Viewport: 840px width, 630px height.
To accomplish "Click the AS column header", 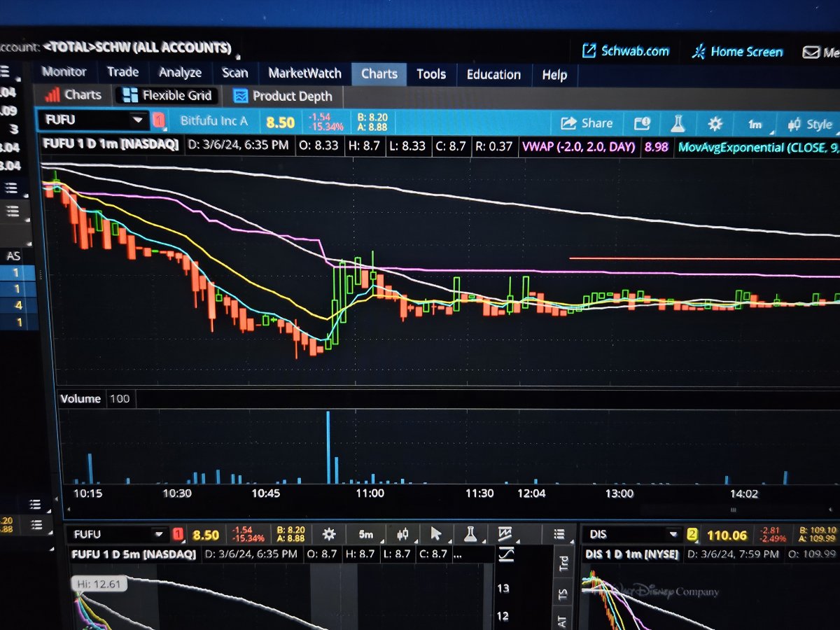I will (x=13, y=256).
